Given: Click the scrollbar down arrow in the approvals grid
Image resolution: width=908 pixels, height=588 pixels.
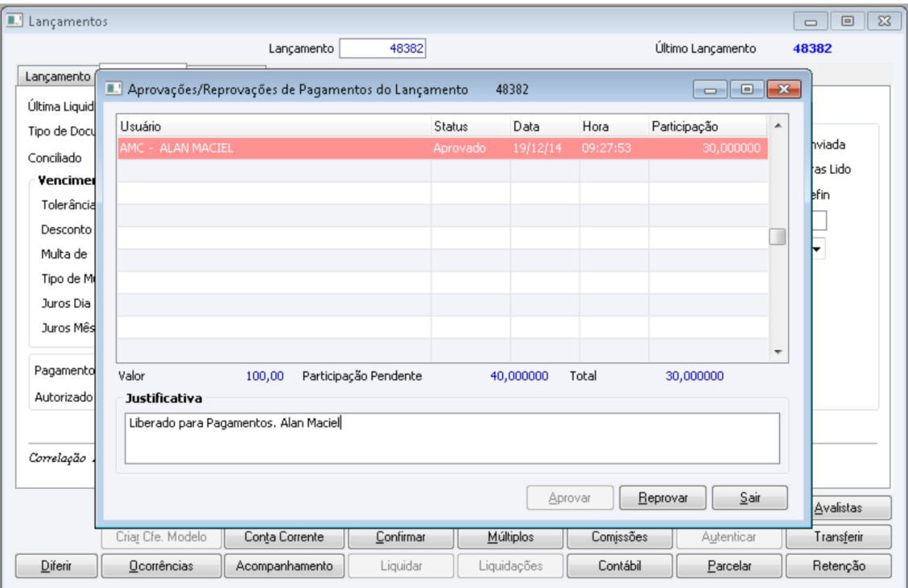Looking at the screenshot, I should [x=778, y=352].
